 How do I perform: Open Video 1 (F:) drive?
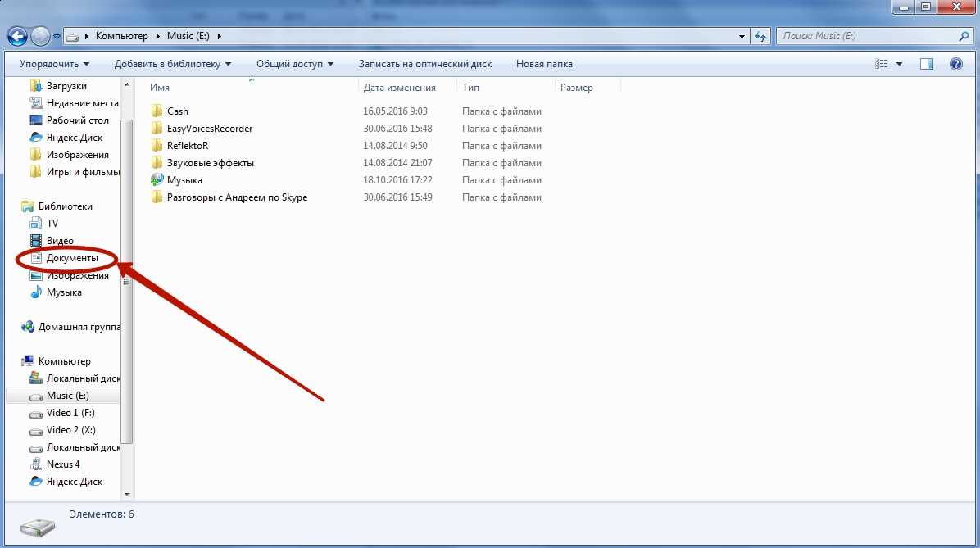tap(70, 413)
